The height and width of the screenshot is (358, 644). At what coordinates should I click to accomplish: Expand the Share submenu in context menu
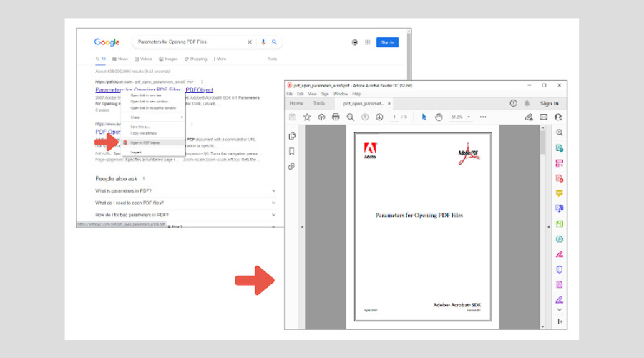pos(153,117)
